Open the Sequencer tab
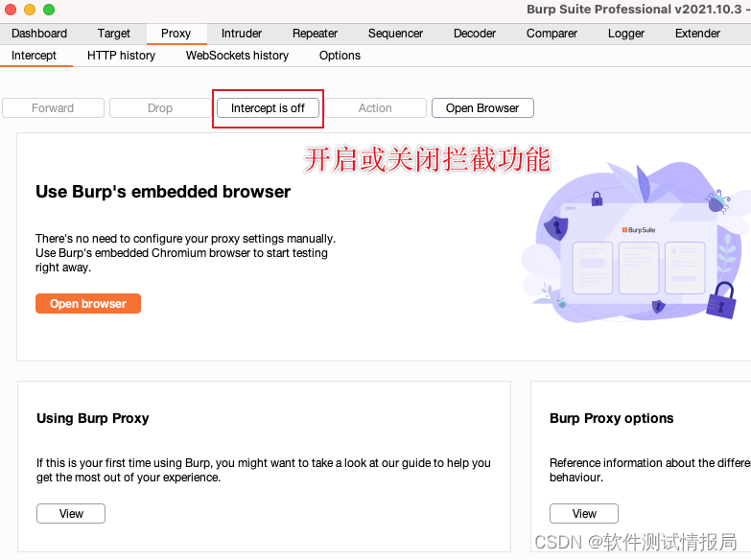The width and height of the screenshot is (751, 560). pos(395,34)
